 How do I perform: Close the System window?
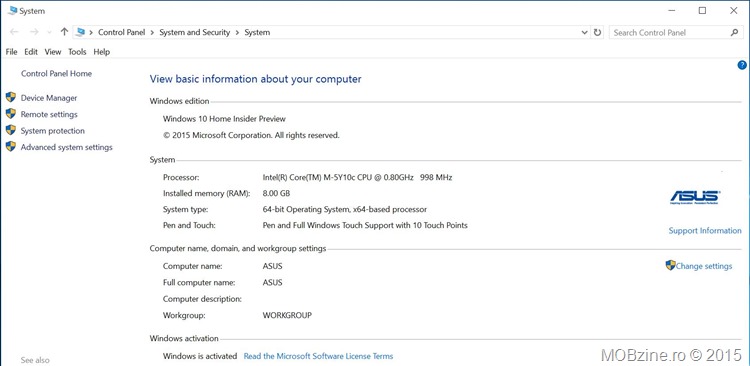[734, 11]
